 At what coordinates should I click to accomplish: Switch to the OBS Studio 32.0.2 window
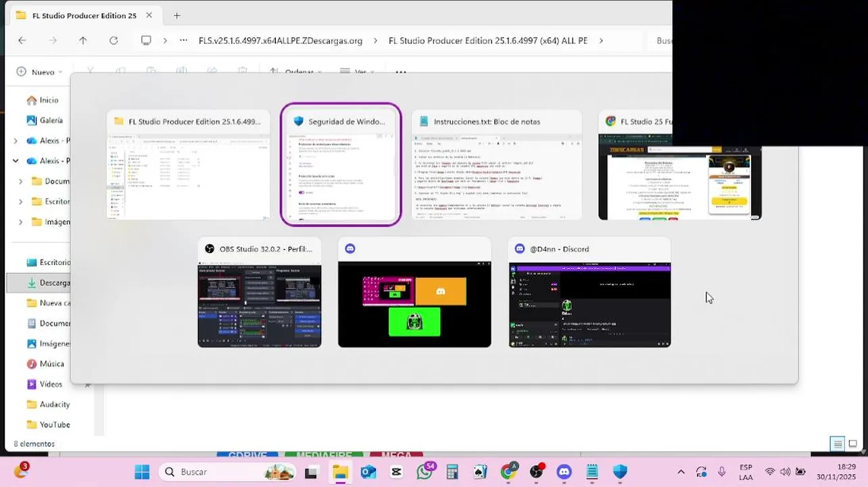260,292
